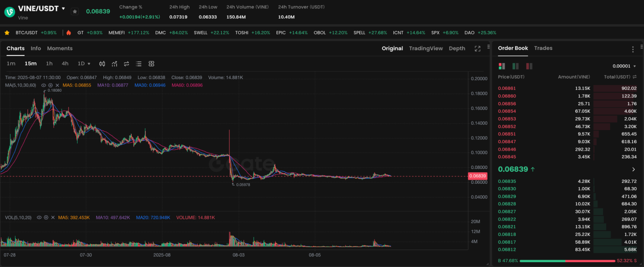Image resolution: width=644 pixels, height=267 pixels.
Task: Open BTC/USDT from the ticker bar
Action: [x=36, y=33]
